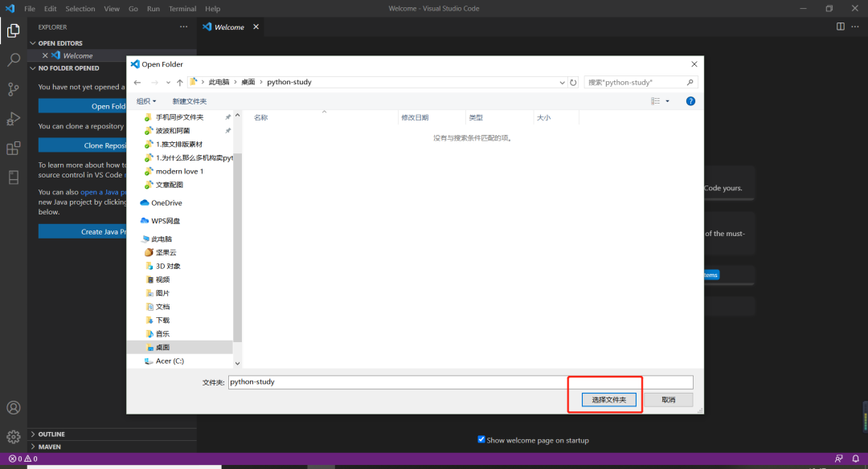
Task: Go back in Open Folder dialog
Action: coord(137,83)
